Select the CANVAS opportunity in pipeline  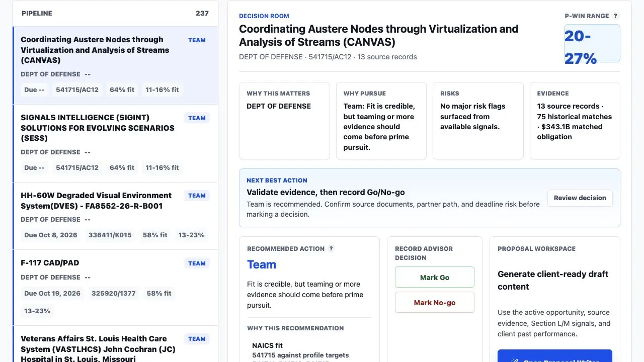tap(115, 65)
